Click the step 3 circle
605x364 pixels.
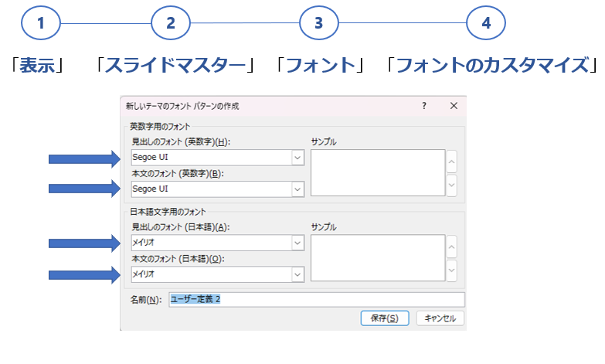[318, 24]
